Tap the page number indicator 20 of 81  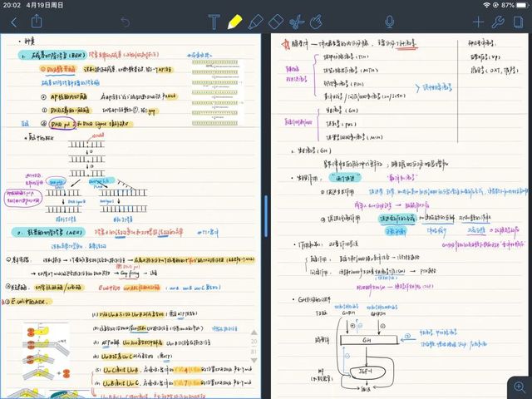click(254, 345)
